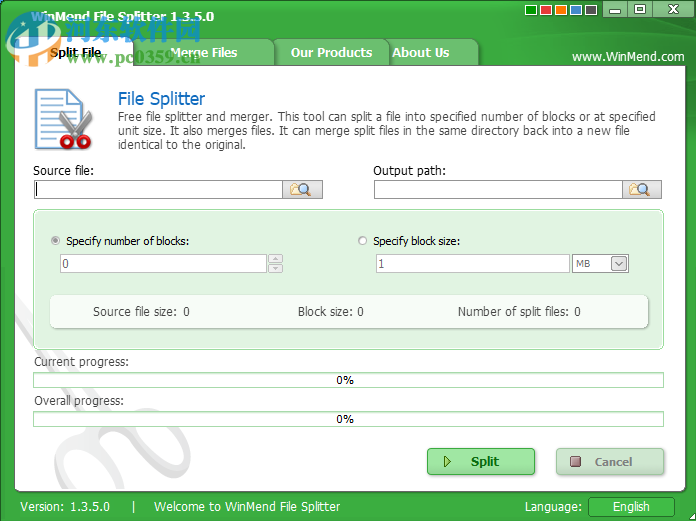Browse for source file with folder icon
The width and height of the screenshot is (696, 521).
(302, 189)
